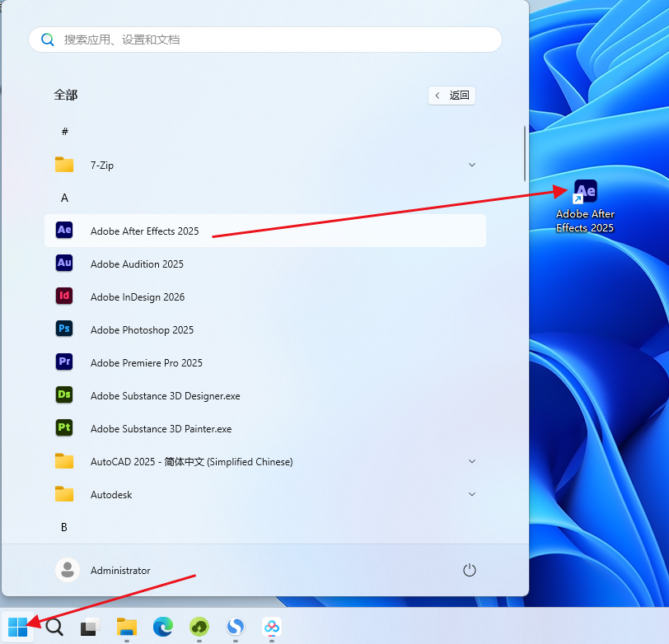Open Sogou browser from the taskbar
Screen dimensions: 669x644
point(236,627)
